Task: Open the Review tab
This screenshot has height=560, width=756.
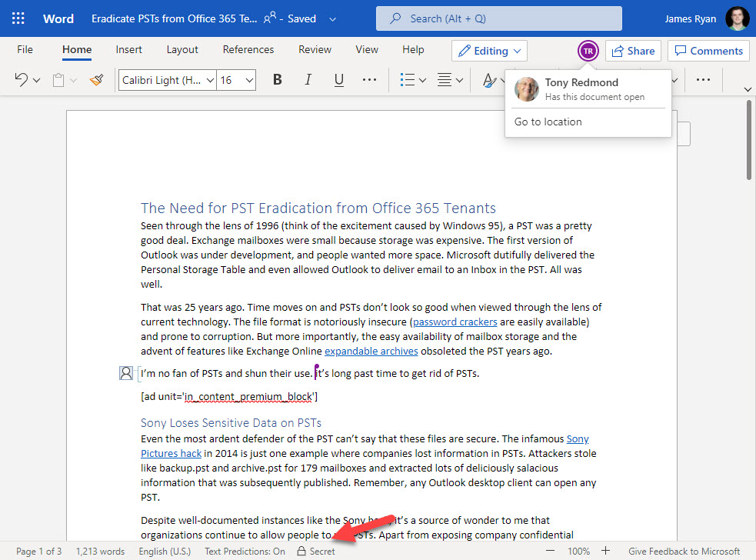Action: (315, 50)
